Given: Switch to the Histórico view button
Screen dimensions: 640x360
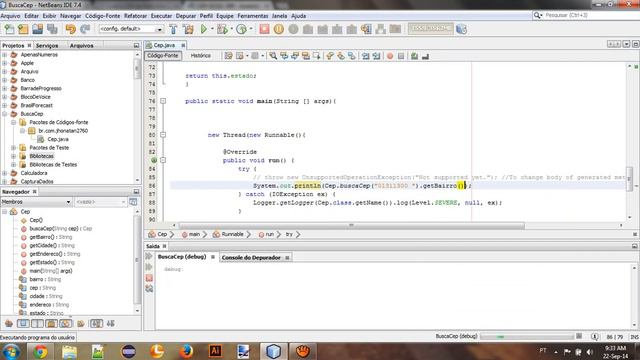Looking at the screenshot, I should tap(200, 56).
